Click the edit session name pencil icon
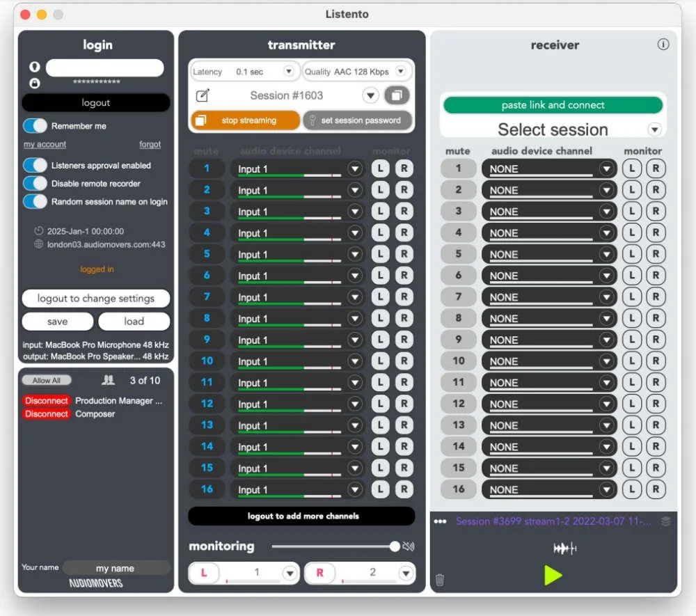696x616 pixels. point(203,95)
